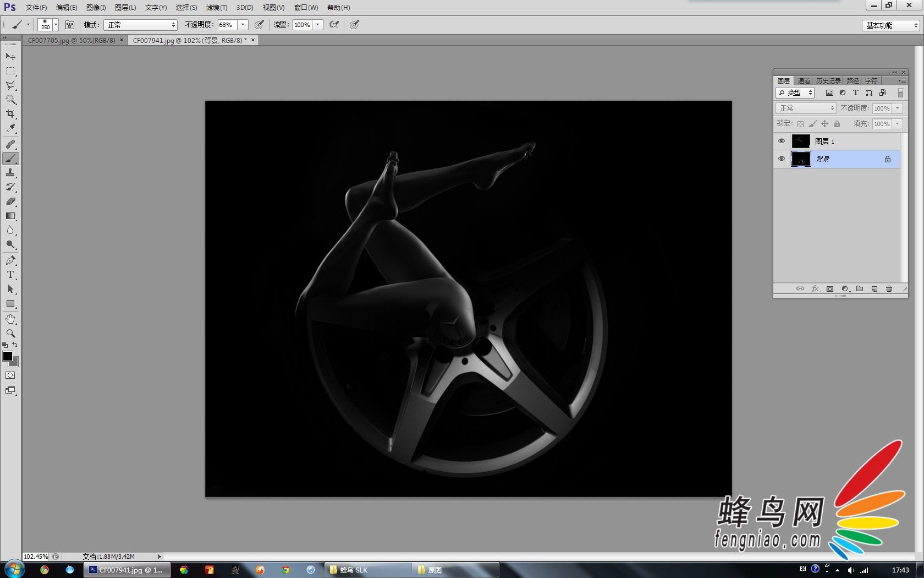Open the 图像(I) menu

(x=96, y=8)
